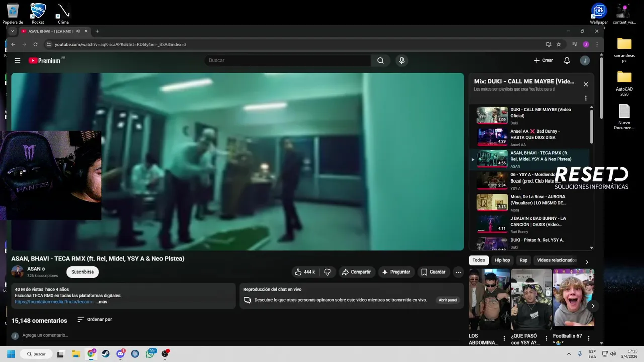
Task: Open options for ¿QUE PASÓ con YSY A? short
Action: pyautogui.click(x=546, y=339)
